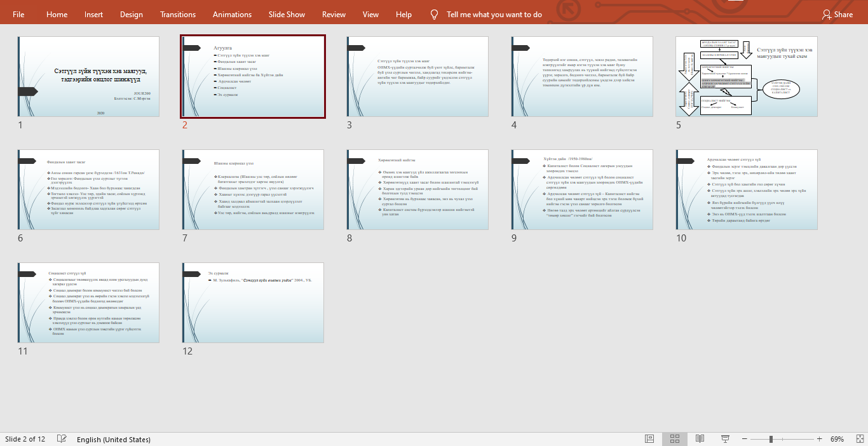Type in Tell me what you want field
Image resolution: width=868 pixels, height=446 pixels.
[494, 14]
